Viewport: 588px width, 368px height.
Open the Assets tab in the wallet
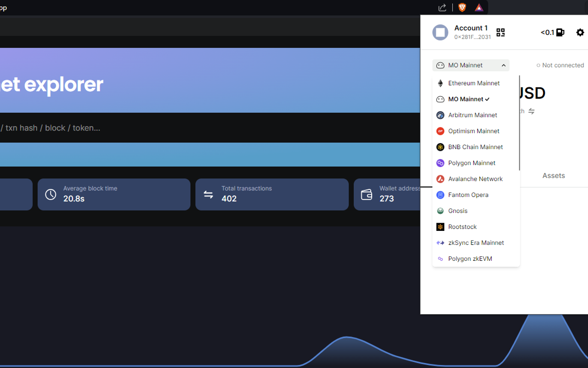(554, 176)
